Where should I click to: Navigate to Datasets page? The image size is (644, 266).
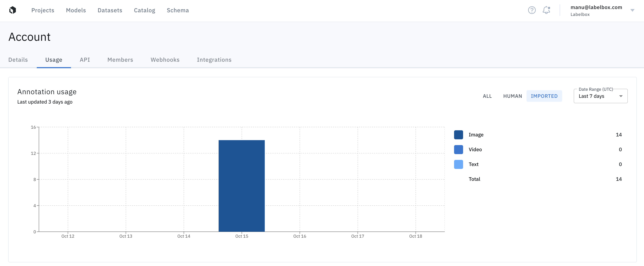tap(110, 10)
